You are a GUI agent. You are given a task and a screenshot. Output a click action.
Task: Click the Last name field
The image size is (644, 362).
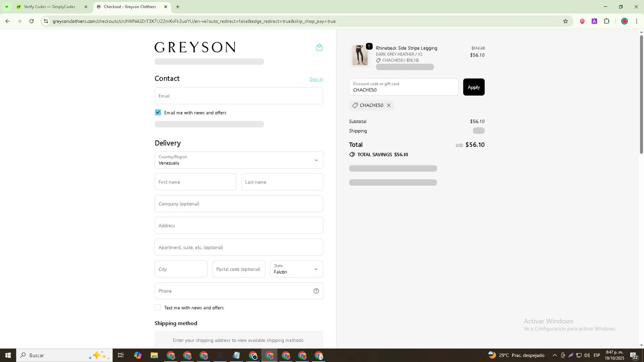(x=282, y=182)
